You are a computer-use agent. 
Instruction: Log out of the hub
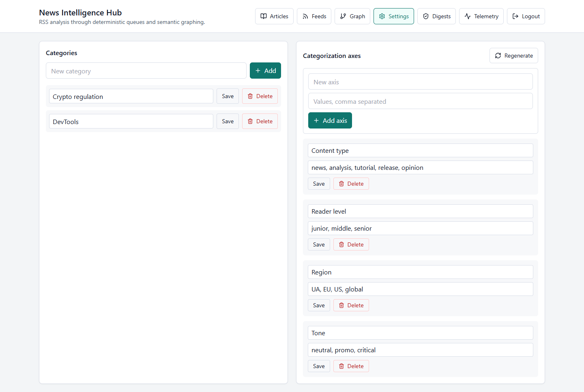[x=526, y=16]
